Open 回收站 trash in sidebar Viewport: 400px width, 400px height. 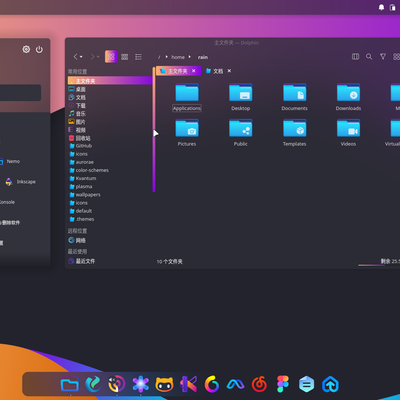110,138
